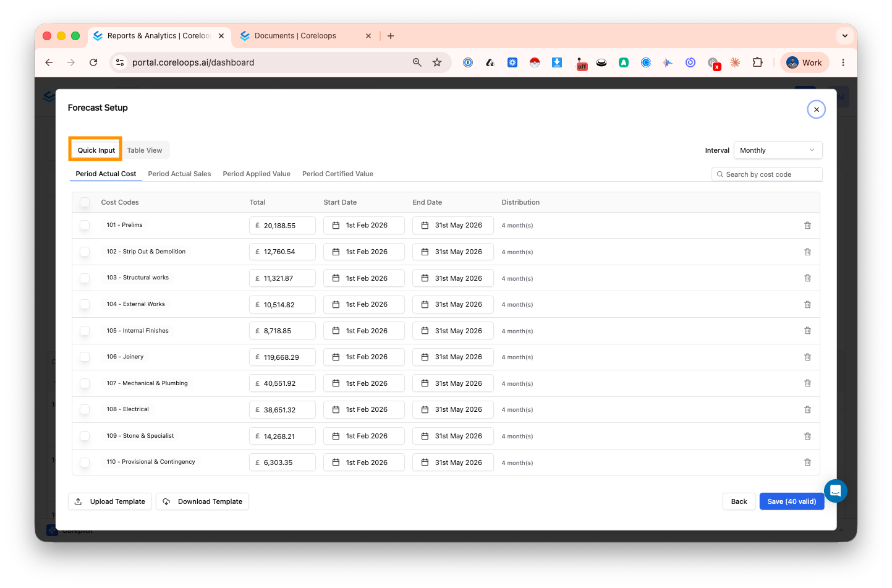The height and width of the screenshot is (588, 892).
Task: Open start date picker for 110 - Provisional & Contingency
Action: tap(363, 462)
